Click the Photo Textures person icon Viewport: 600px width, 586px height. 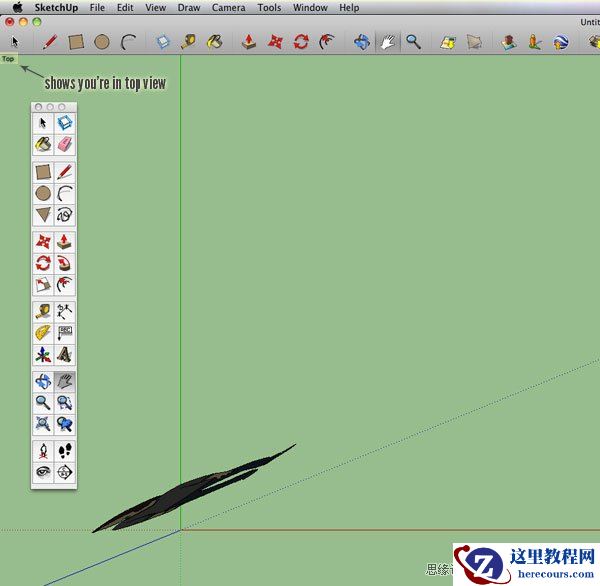pos(535,42)
